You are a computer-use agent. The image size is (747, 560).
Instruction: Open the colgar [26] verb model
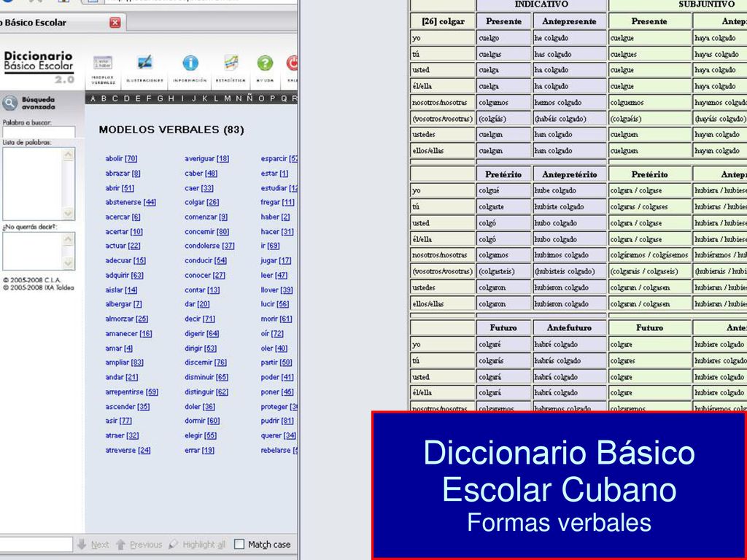pyautogui.click(x=201, y=203)
